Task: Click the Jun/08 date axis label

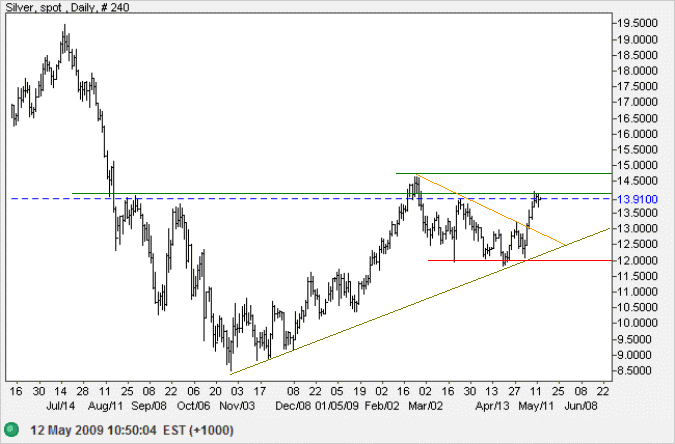Action: [581, 406]
